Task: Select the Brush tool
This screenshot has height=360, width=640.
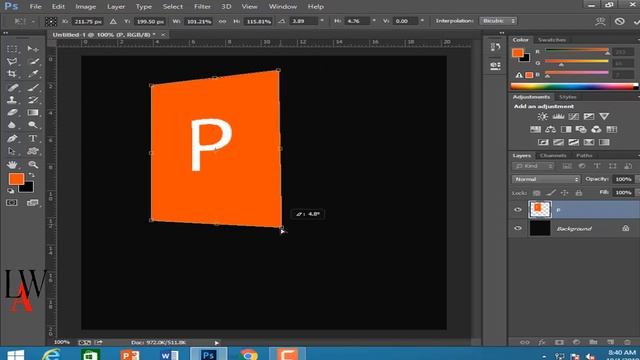Action: (x=33, y=87)
